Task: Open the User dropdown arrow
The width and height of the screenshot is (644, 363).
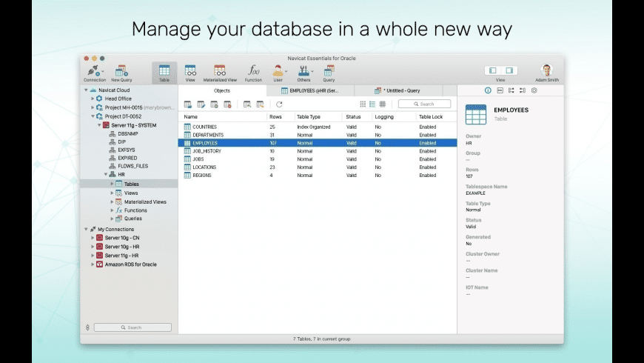Action: coord(286,71)
